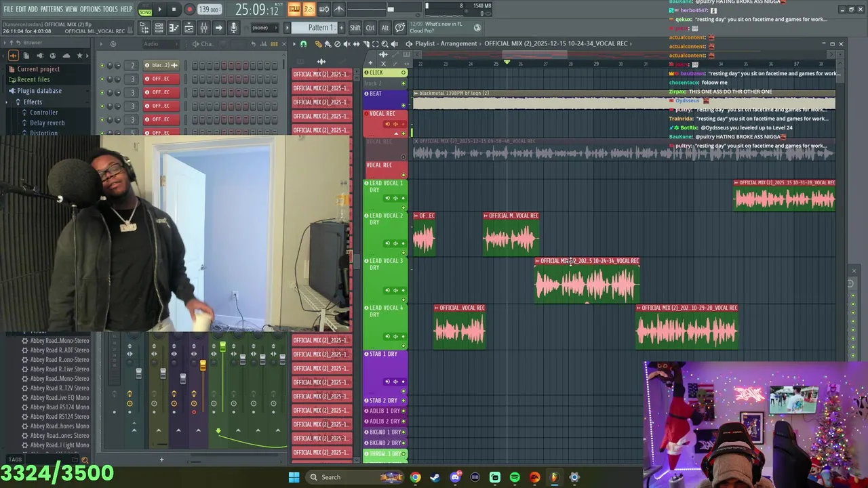
Task: Toggle the metronome button
Action: click(x=339, y=9)
